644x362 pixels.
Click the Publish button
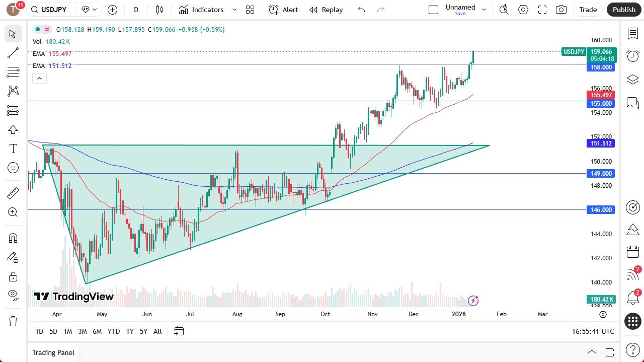pyautogui.click(x=624, y=10)
